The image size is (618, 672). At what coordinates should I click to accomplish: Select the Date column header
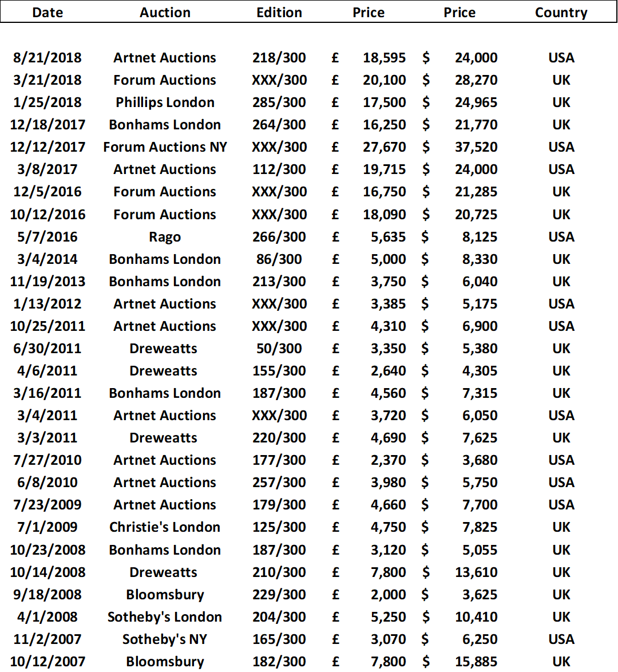point(47,13)
